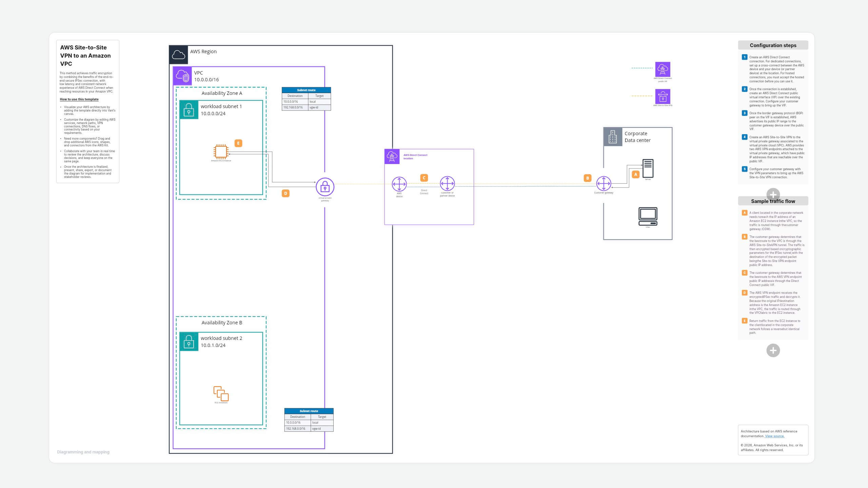Click the AWS Site-to-Site VPN to an Amazon VPC title
Viewport: 868px width, 488px height.
click(x=85, y=56)
